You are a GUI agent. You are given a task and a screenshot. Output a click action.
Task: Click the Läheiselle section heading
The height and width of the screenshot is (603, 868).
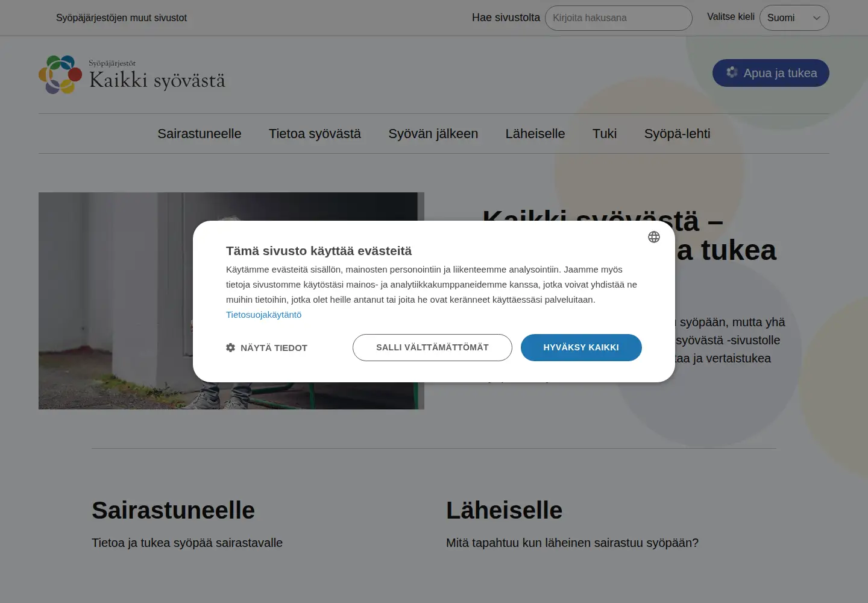point(504,510)
